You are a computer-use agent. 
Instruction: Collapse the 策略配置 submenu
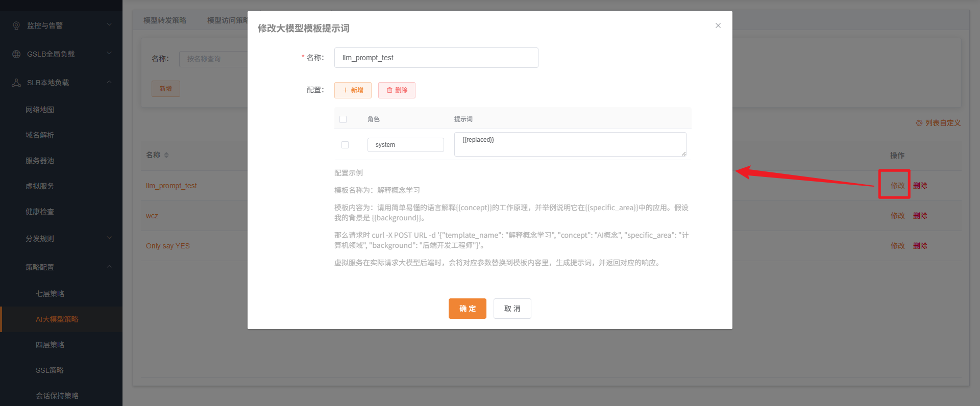[x=109, y=267]
